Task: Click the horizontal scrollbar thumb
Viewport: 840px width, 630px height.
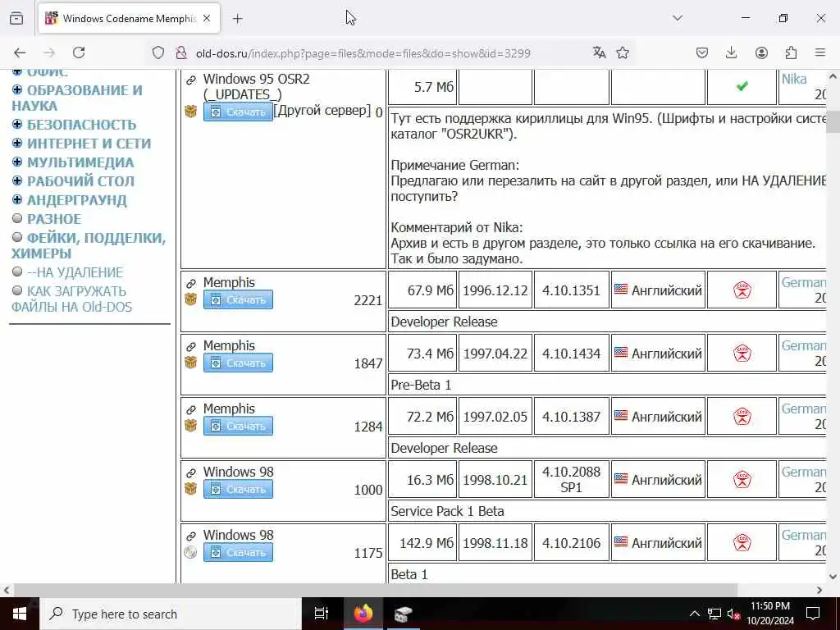Action: [375, 590]
